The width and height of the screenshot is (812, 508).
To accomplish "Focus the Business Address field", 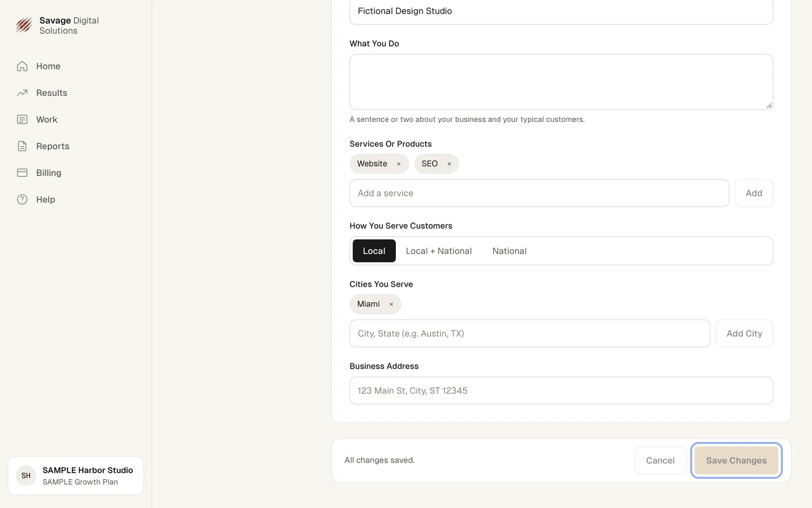I will pyautogui.click(x=561, y=391).
